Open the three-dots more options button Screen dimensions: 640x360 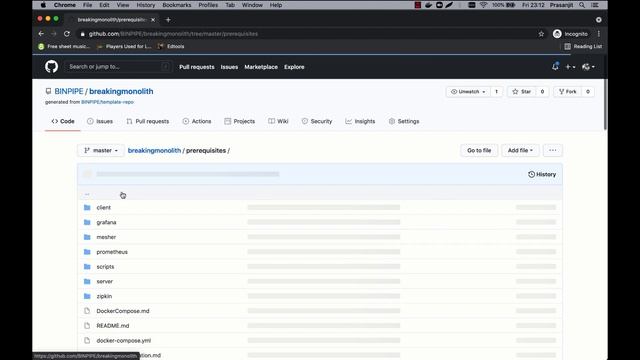(x=553, y=151)
